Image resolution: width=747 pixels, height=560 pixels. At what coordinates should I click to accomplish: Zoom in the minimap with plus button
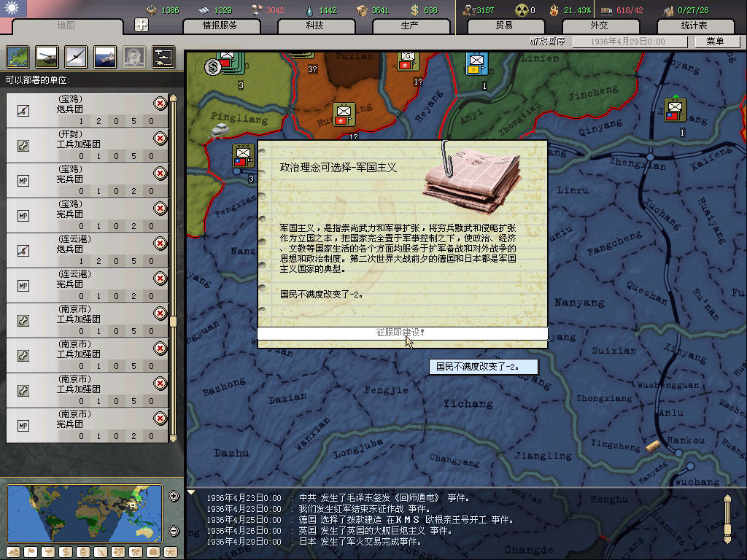tap(174, 497)
